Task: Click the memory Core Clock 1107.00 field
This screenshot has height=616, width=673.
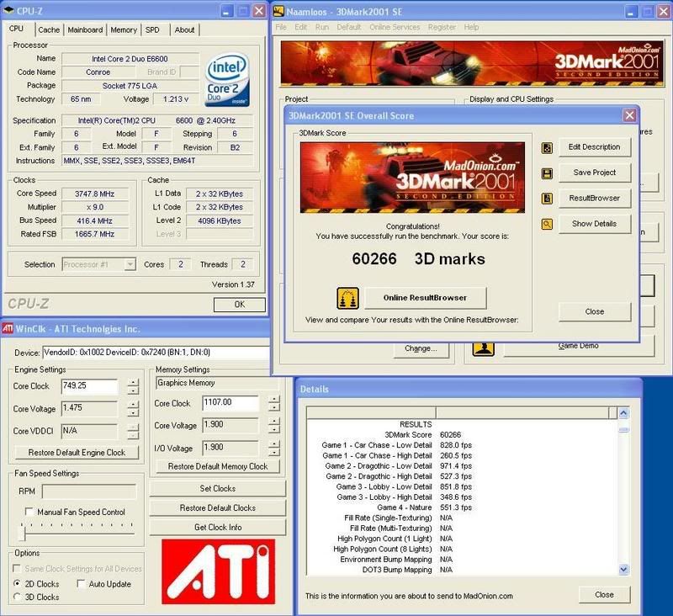Action: click(x=231, y=402)
